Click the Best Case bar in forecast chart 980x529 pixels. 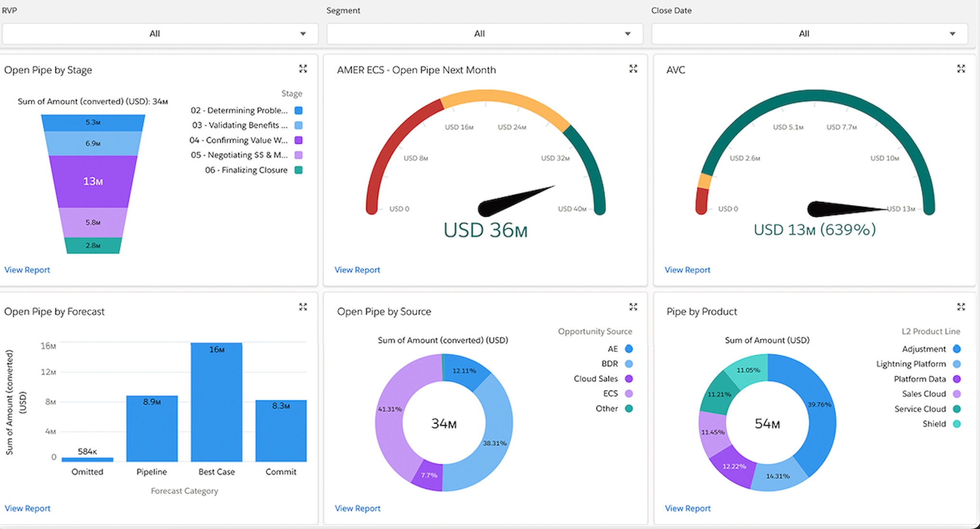[x=216, y=404]
